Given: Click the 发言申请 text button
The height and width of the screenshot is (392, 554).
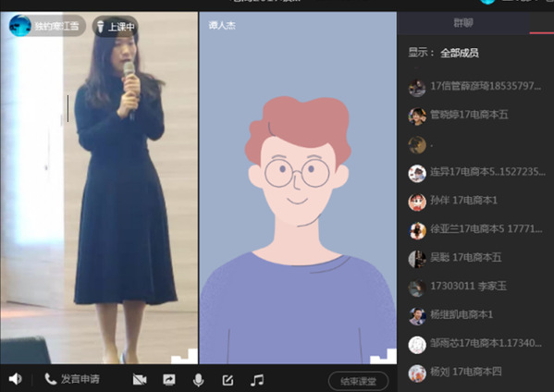Looking at the screenshot, I should pyautogui.click(x=80, y=379).
